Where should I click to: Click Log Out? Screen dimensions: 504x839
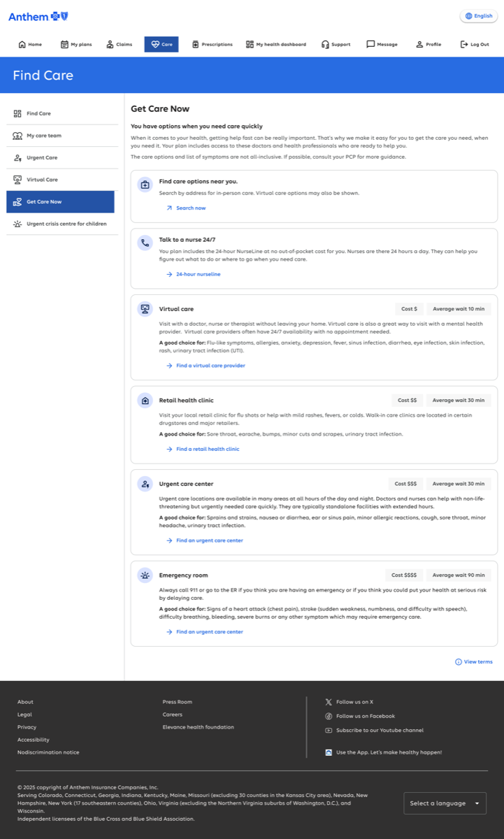coord(474,44)
